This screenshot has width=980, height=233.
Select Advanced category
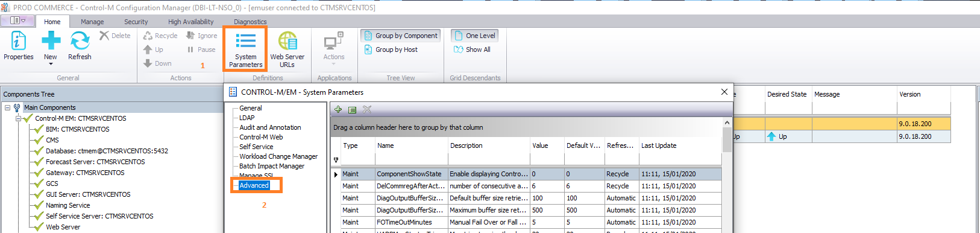click(x=254, y=185)
